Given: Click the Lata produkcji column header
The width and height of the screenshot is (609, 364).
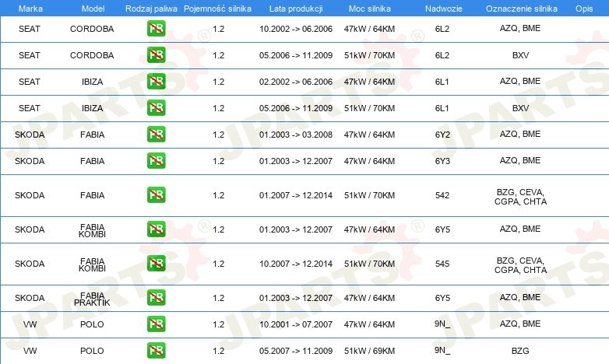Looking at the screenshot, I should [296, 9].
